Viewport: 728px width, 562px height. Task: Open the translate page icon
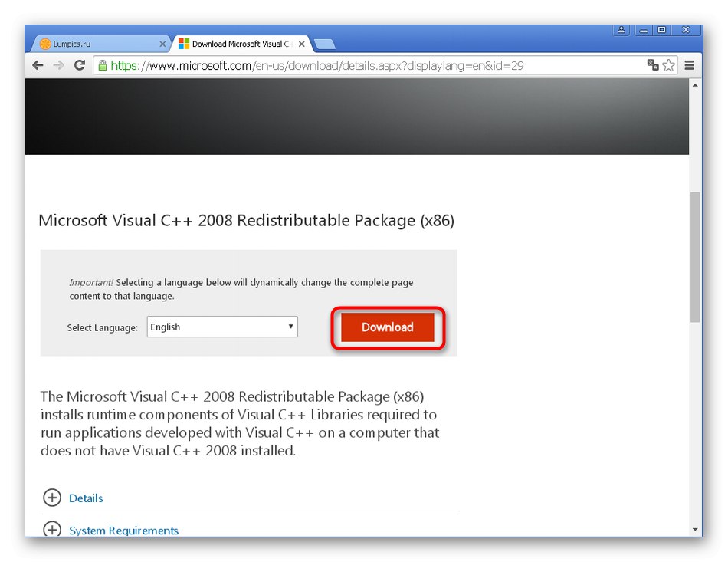tap(653, 65)
